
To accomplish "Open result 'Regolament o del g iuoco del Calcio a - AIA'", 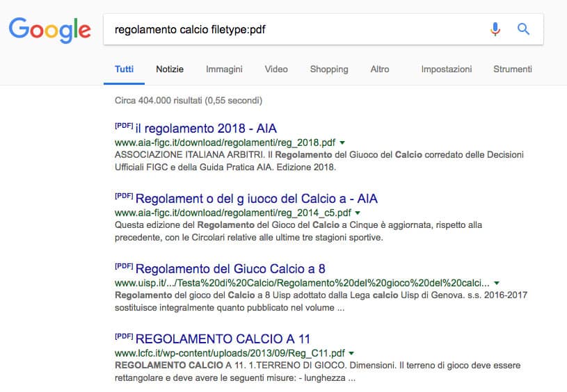I will tap(257, 198).
